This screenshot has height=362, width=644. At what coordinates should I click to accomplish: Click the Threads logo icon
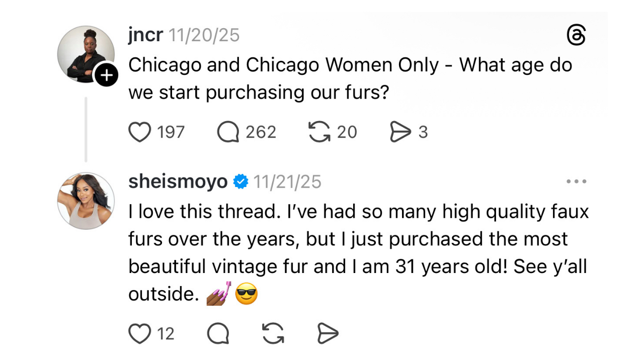tap(576, 36)
